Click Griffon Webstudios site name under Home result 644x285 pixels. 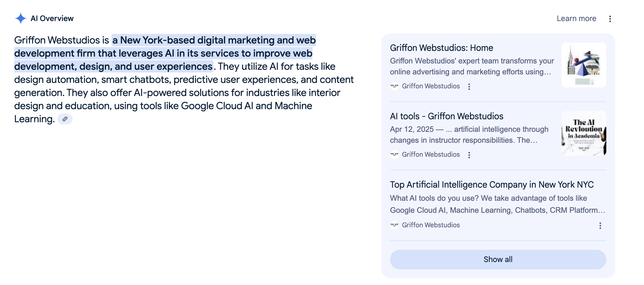click(431, 86)
